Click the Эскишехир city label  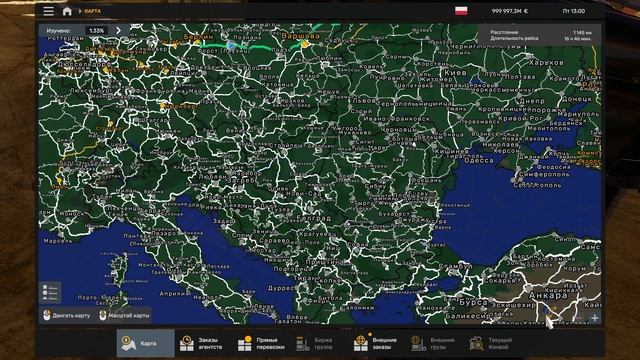513,305
